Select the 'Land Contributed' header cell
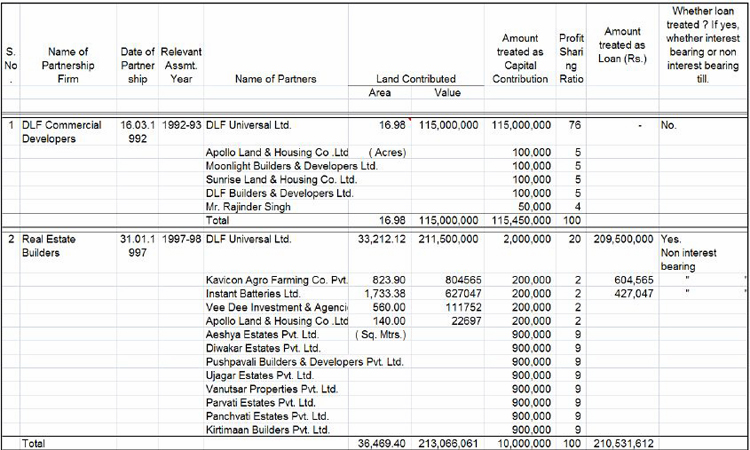This screenshot has width=750, height=450. [415, 78]
